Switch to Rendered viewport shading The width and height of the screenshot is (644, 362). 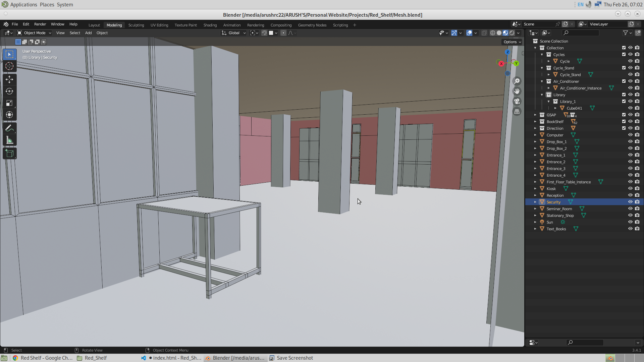click(513, 33)
